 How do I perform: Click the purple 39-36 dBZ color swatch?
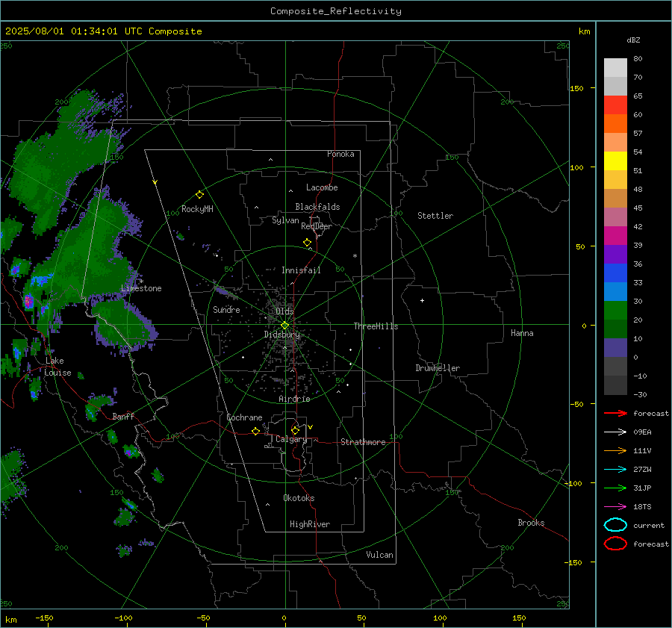615,254
